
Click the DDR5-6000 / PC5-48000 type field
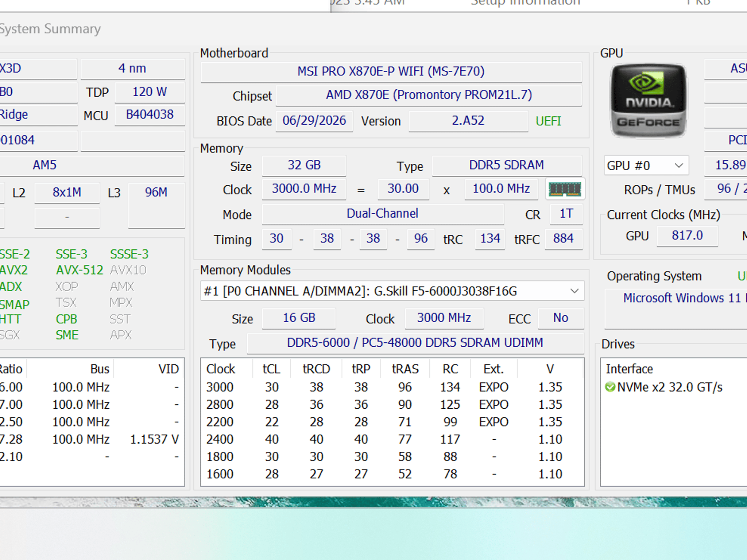click(415, 343)
